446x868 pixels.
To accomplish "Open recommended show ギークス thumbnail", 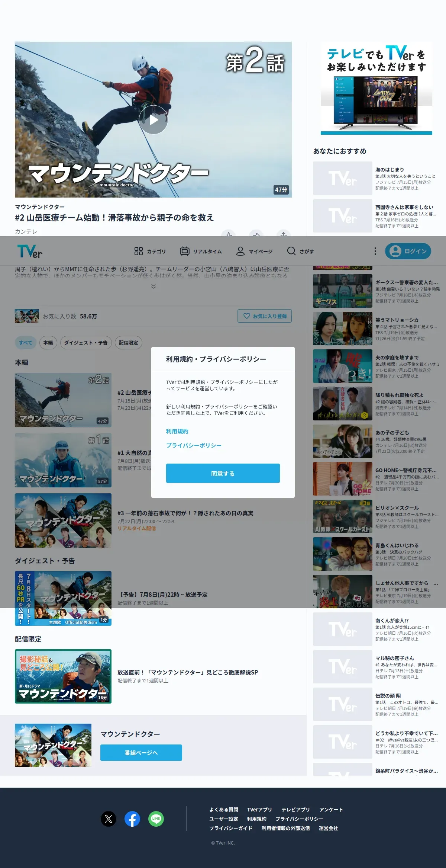I will pyautogui.click(x=343, y=291).
